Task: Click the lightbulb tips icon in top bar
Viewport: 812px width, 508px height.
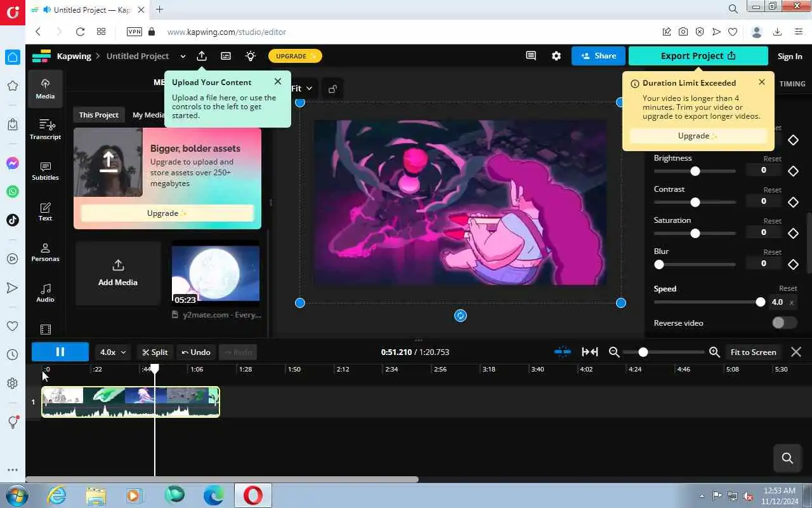Action: point(251,56)
